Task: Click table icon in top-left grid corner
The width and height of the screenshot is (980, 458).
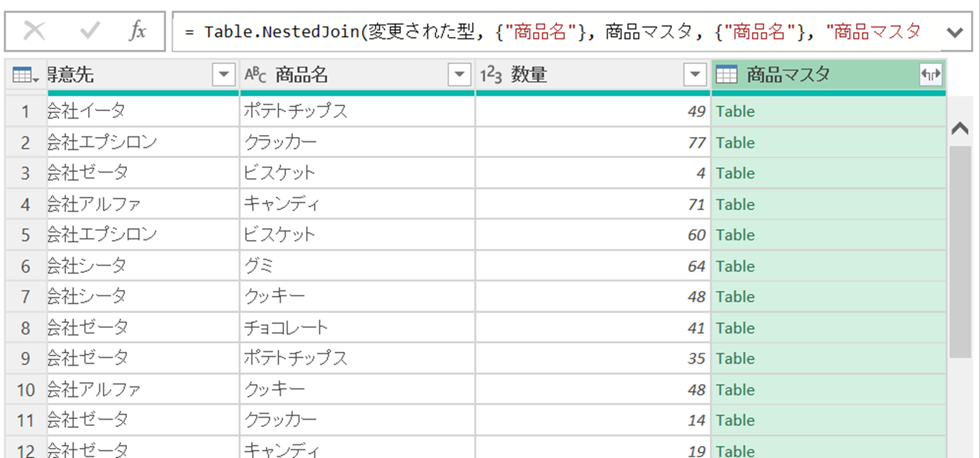Action: click(25, 75)
